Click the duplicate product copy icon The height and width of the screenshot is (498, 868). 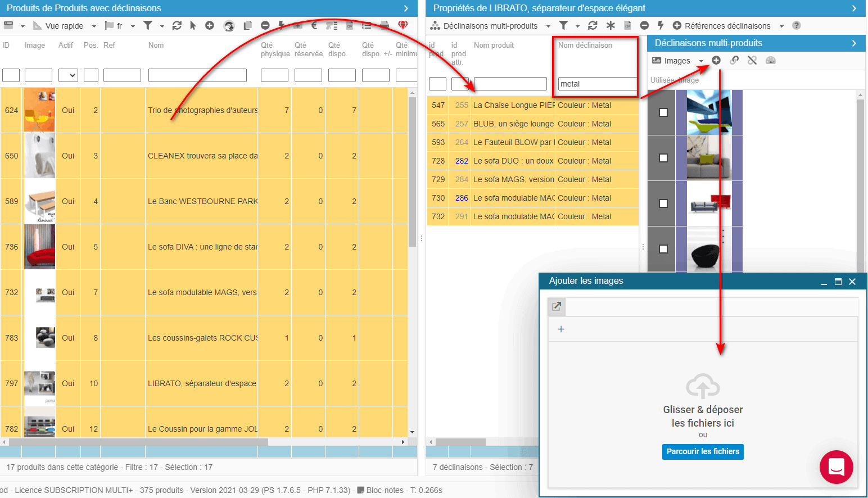coord(247,25)
